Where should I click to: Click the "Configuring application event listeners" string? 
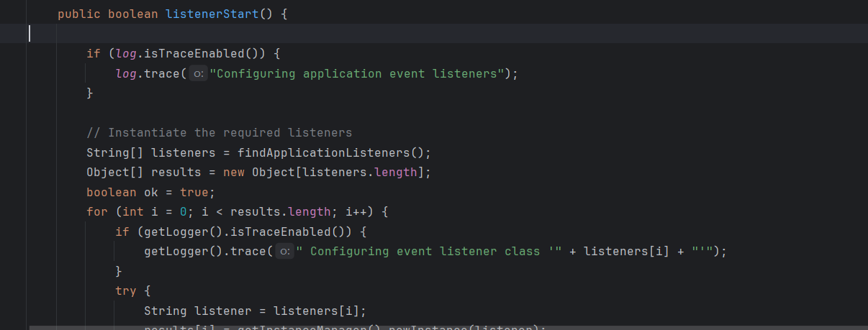(x=356, y=74)
